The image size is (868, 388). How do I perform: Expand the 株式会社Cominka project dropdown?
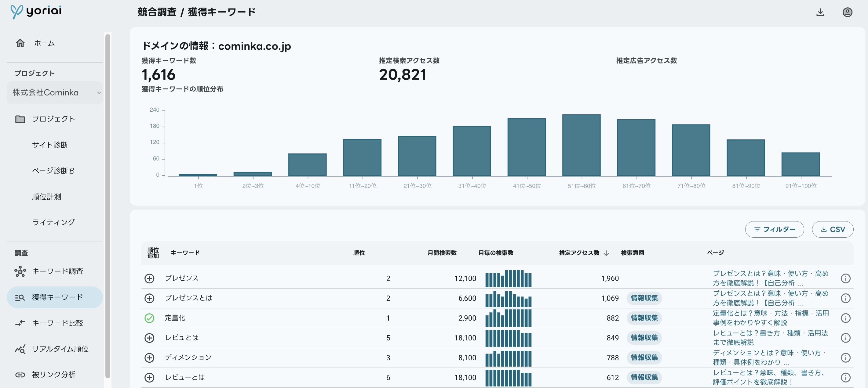(55, 92)
